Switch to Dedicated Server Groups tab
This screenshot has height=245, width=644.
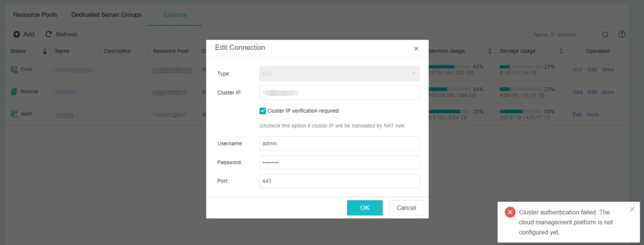[x=106, y=15]
